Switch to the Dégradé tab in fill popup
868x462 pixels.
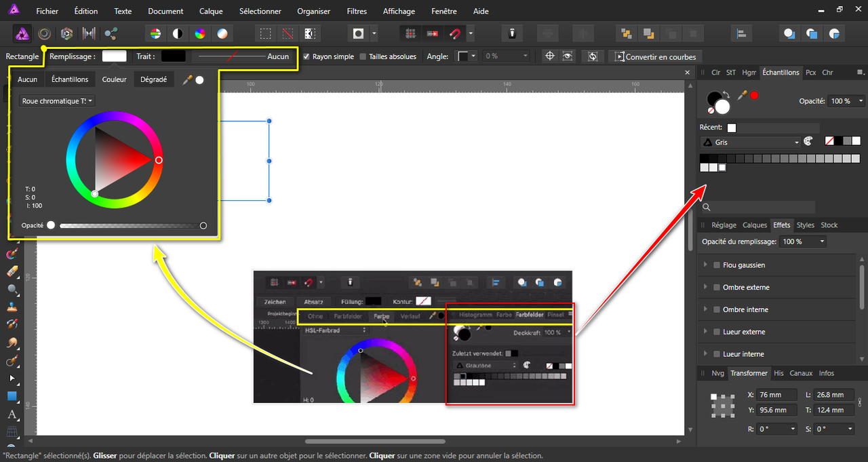(153, 79)
